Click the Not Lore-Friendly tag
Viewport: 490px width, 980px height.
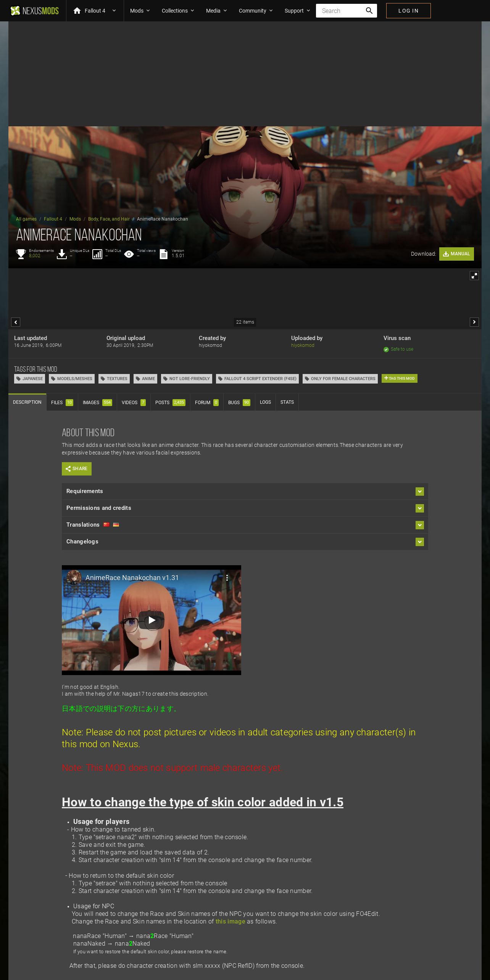point(187,379)
